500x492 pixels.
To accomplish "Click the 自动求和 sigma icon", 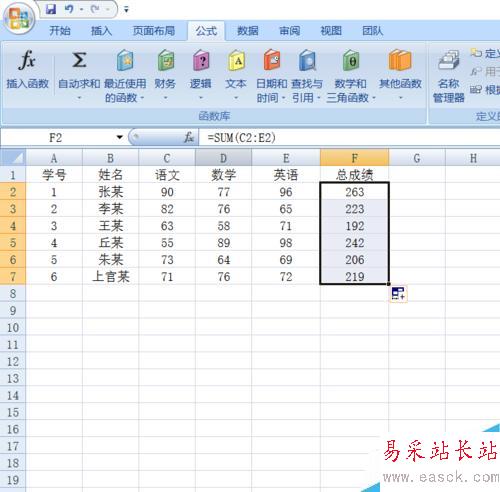I will click(79, 60).
